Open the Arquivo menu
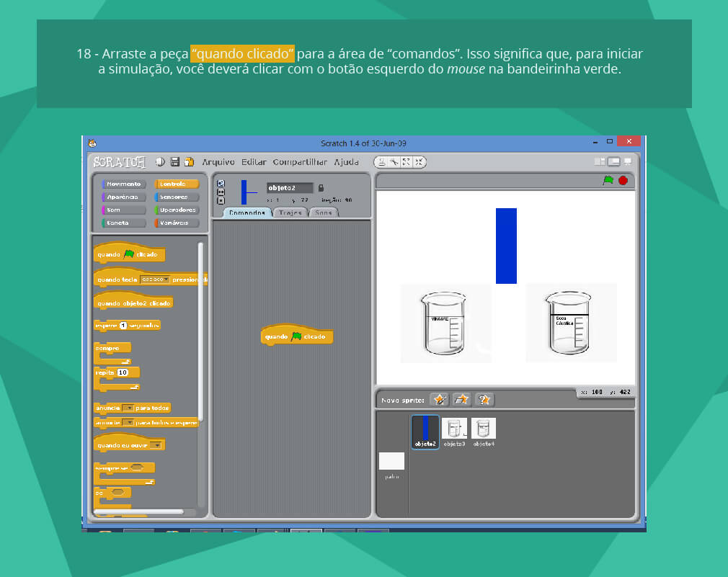This screenshot has width=728, height=577. coord(218,162)
